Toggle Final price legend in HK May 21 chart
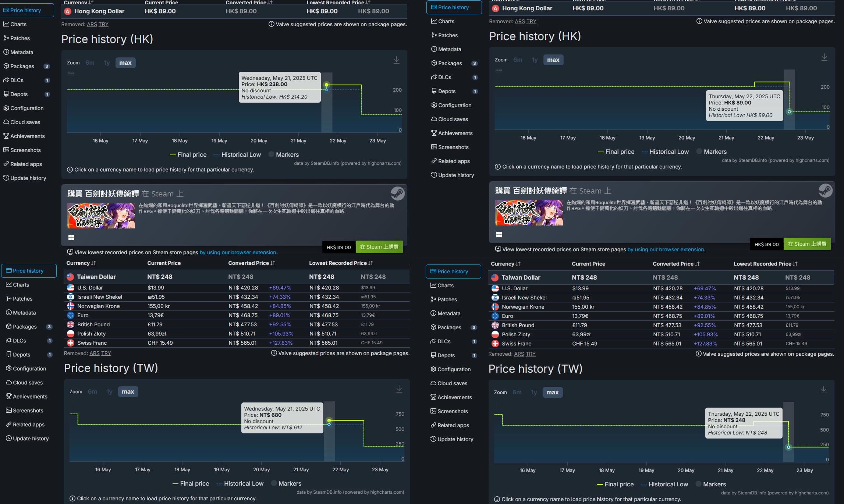 click(188, 155)
